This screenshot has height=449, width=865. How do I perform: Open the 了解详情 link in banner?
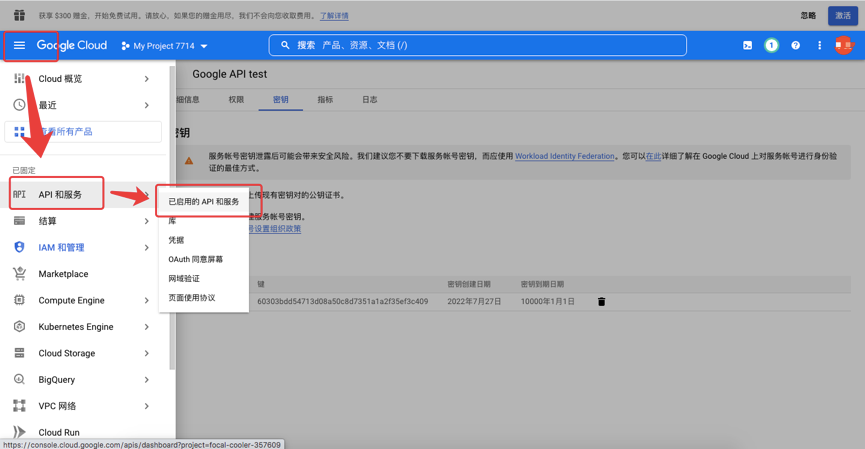334,15
